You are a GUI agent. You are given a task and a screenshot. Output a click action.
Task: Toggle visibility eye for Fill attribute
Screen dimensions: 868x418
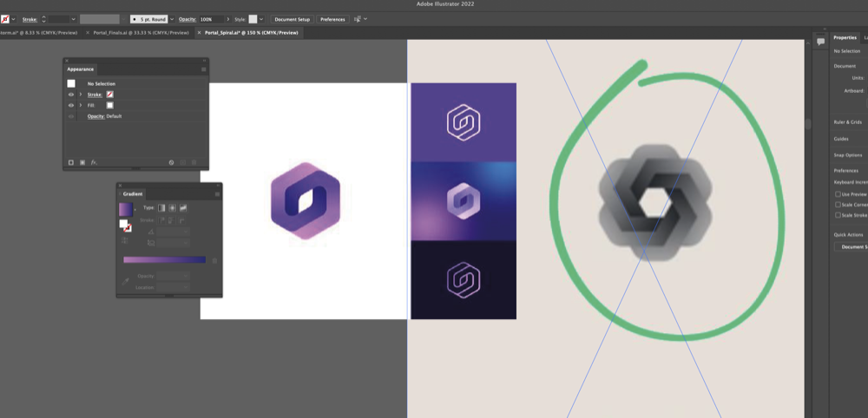pos(71,105)
